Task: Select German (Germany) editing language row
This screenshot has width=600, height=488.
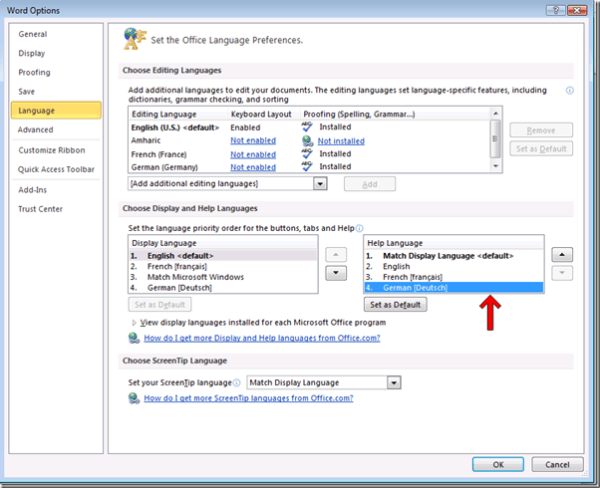Action: tap(309, 166)
